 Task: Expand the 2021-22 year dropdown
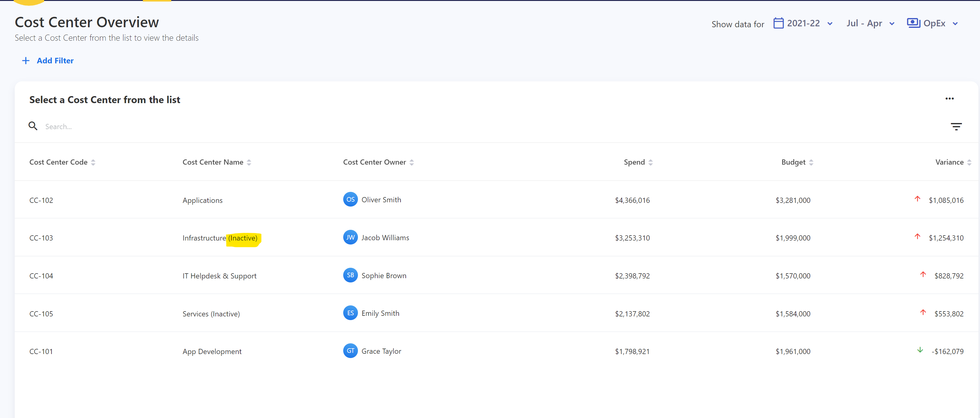click(830, 24)
